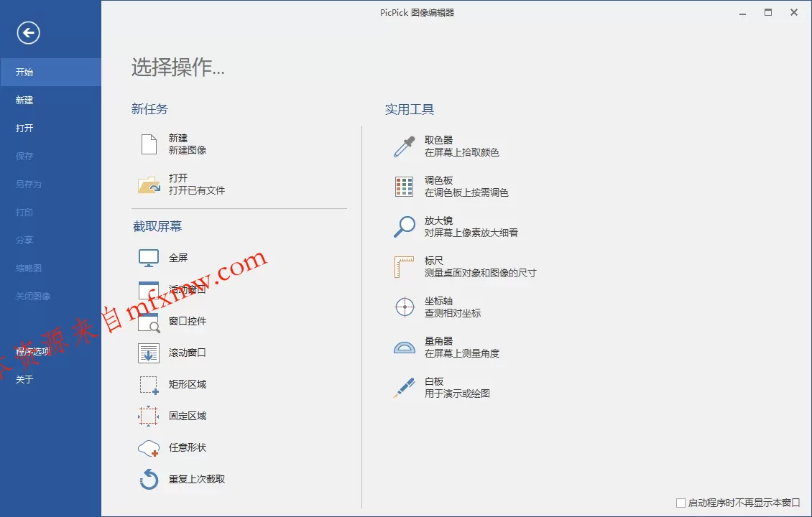Click the 重复上次截取 circular arrow icon
812x517 pixels.
click(x=149, y=479)
